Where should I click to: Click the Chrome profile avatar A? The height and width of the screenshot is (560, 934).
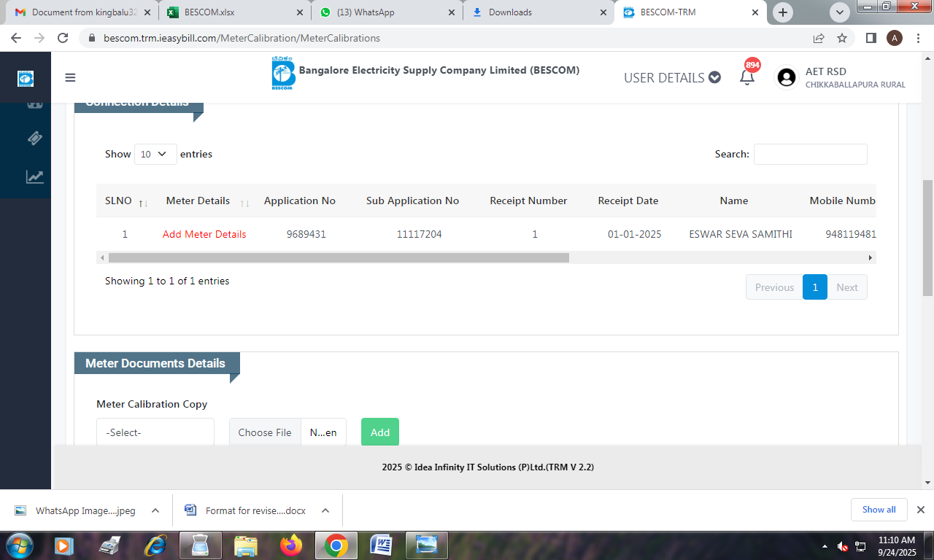tap(895, 38)
